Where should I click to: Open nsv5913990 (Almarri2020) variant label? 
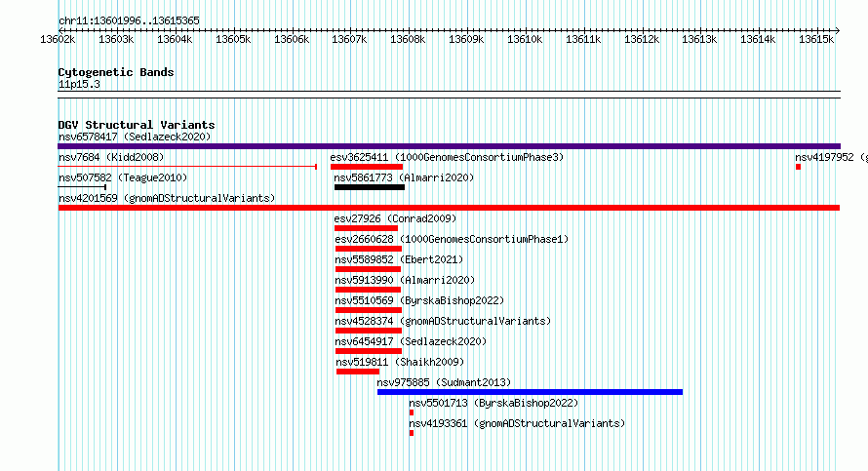coord(405,280)
